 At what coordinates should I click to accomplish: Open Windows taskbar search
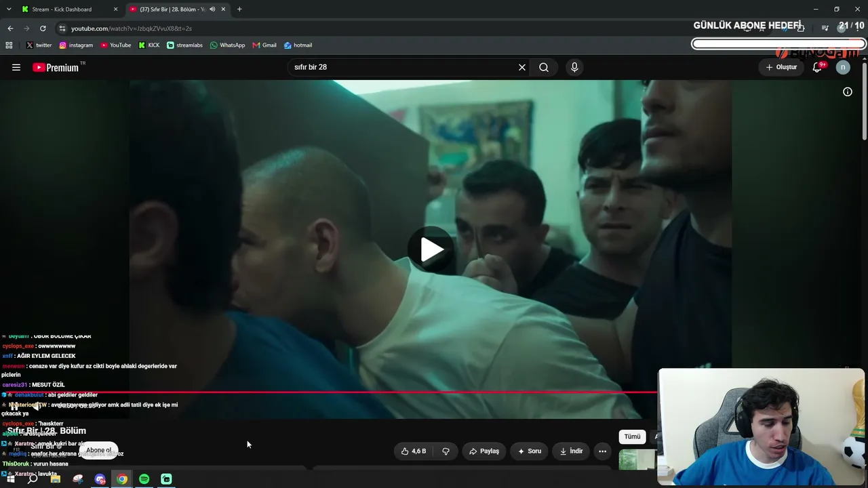33,479
